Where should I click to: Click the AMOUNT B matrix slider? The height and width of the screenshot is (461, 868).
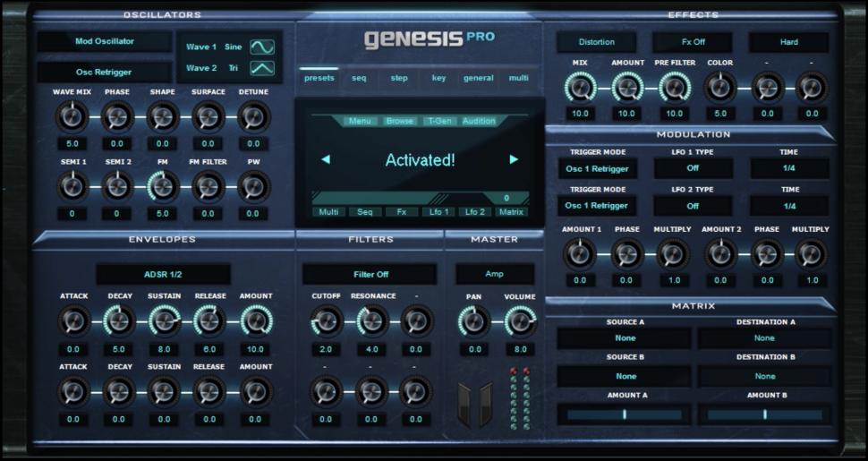(x=765, y=414)
